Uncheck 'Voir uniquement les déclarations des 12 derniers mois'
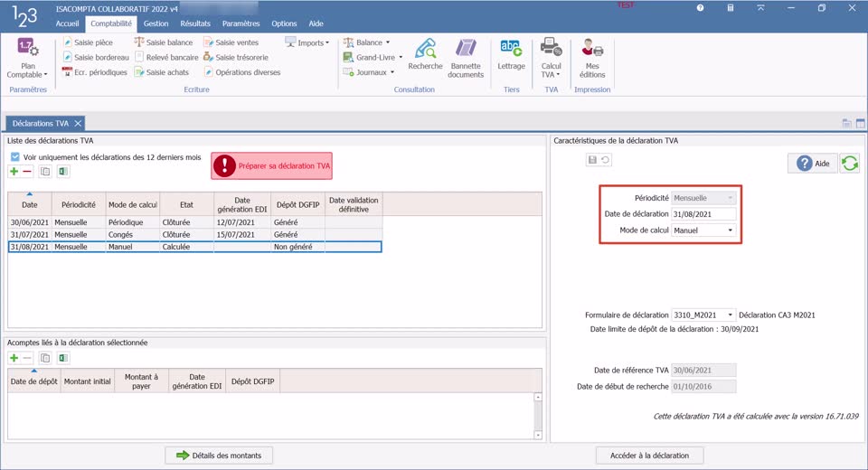Viewport: 868px width, 470px height. click(15, 157)
